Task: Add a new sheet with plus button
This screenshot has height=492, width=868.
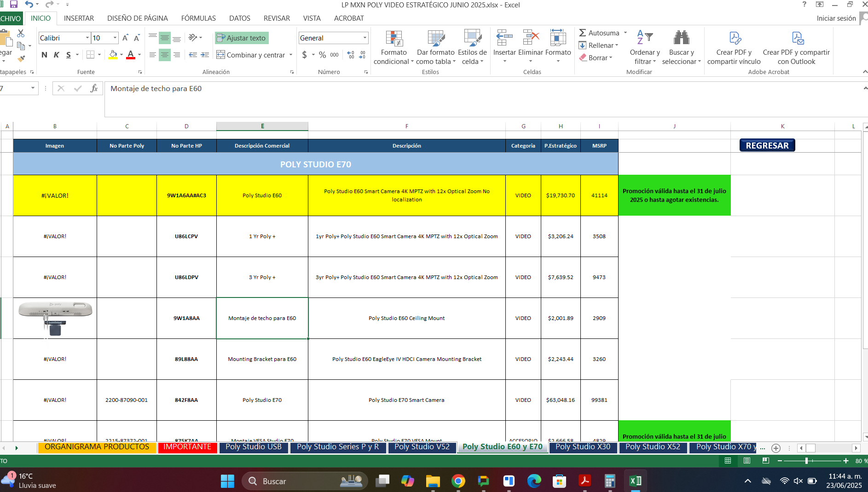Action: [776, 448]
